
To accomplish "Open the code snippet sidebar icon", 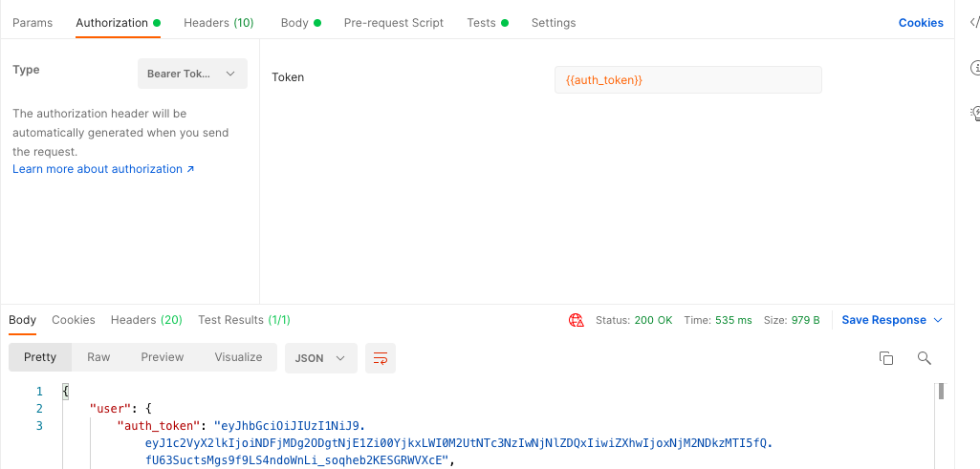I will pos(974,23).
